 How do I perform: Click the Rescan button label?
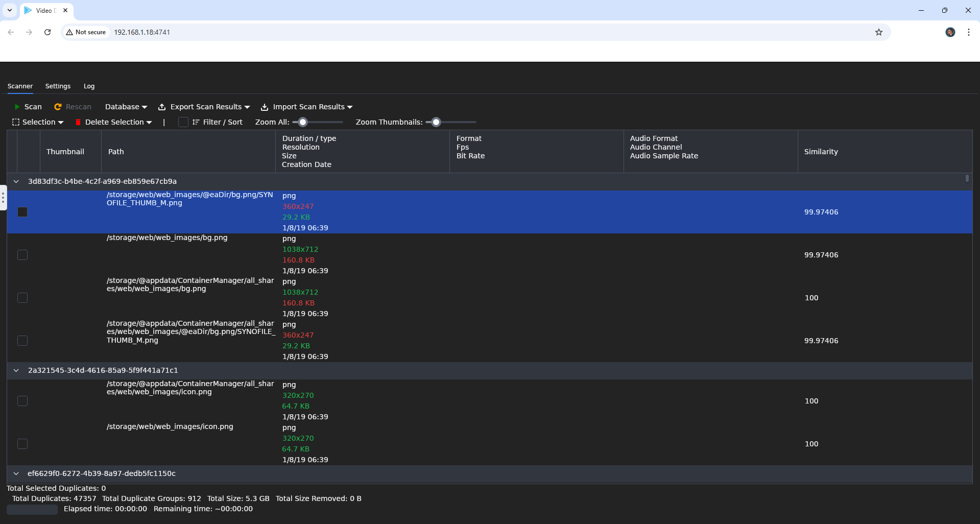(x=79, y=107)
